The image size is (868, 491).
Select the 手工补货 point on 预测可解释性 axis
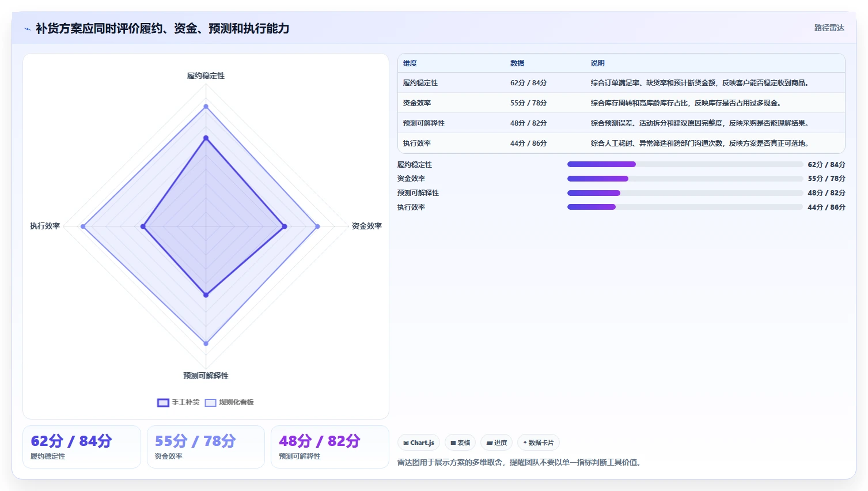(206, 295)
